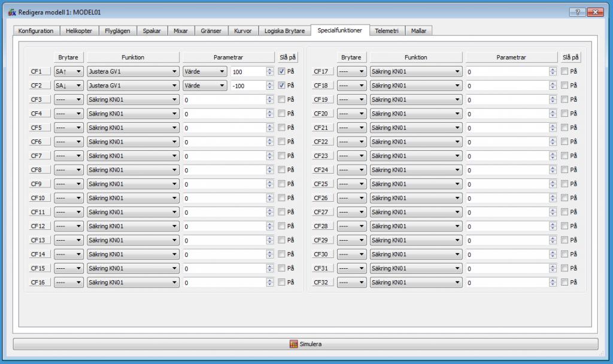Open the Kurvor tab
Viewport: 613px width, 364px height.
tap(243, 31)
